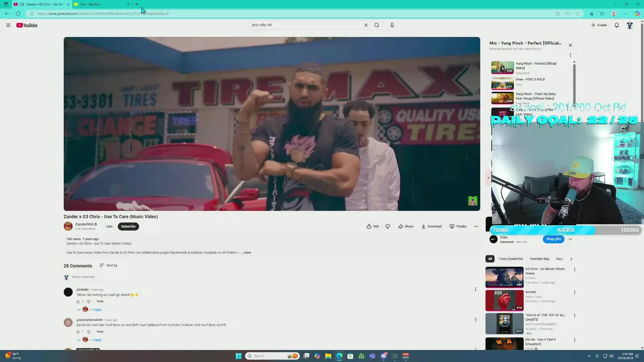Screen dimensions: 644x362
Task: Dislike the @destinyfelton8459 comment
Action: click(x=89, y=332)
